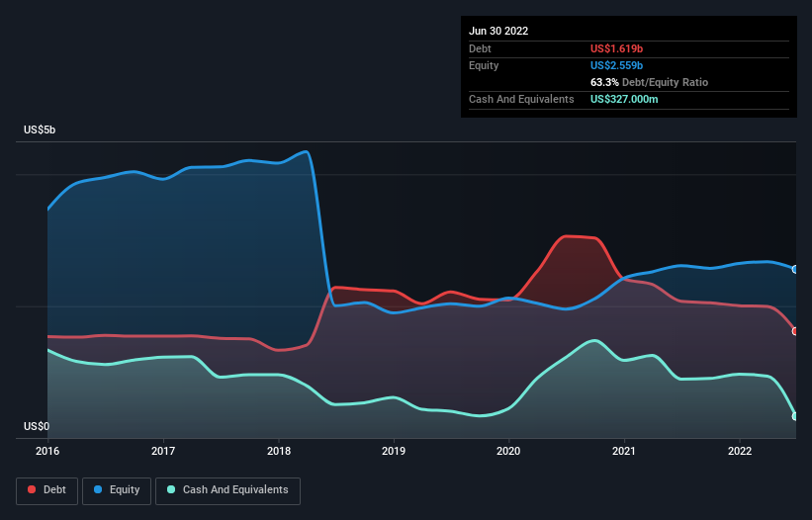Screen dimensions: 812x520
Task: Click the 63.3% Debt/Equity Ratio text
Action: [x=650, y=82]
